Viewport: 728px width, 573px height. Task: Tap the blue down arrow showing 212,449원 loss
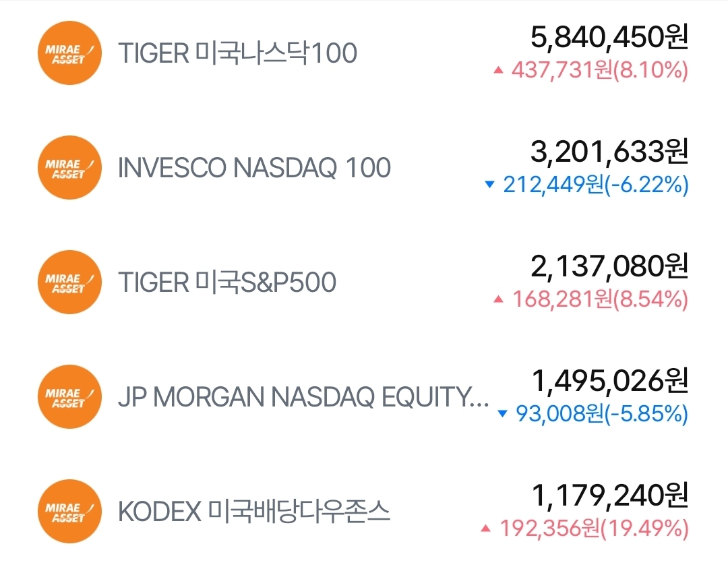point(490,185)
